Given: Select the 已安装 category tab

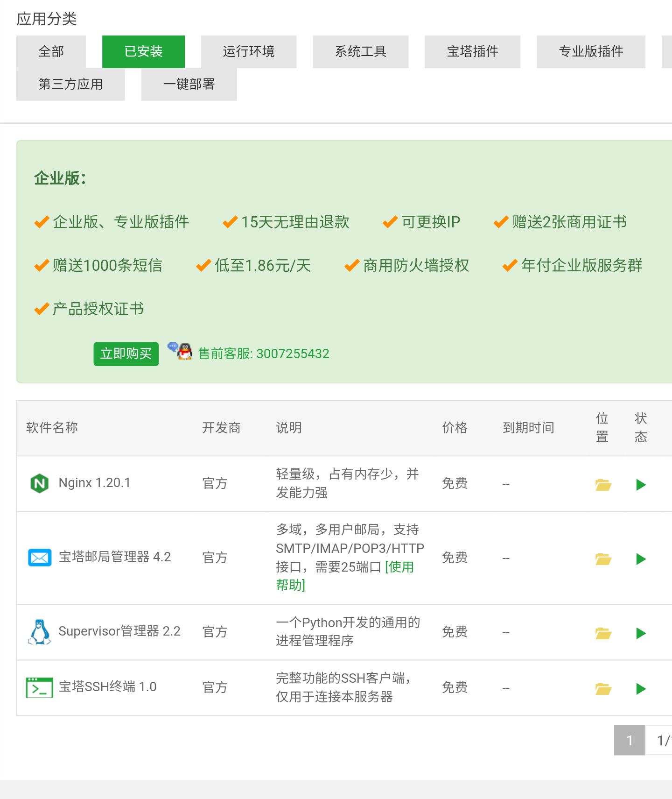Looking at the screenshot, I should pos(143,51).
